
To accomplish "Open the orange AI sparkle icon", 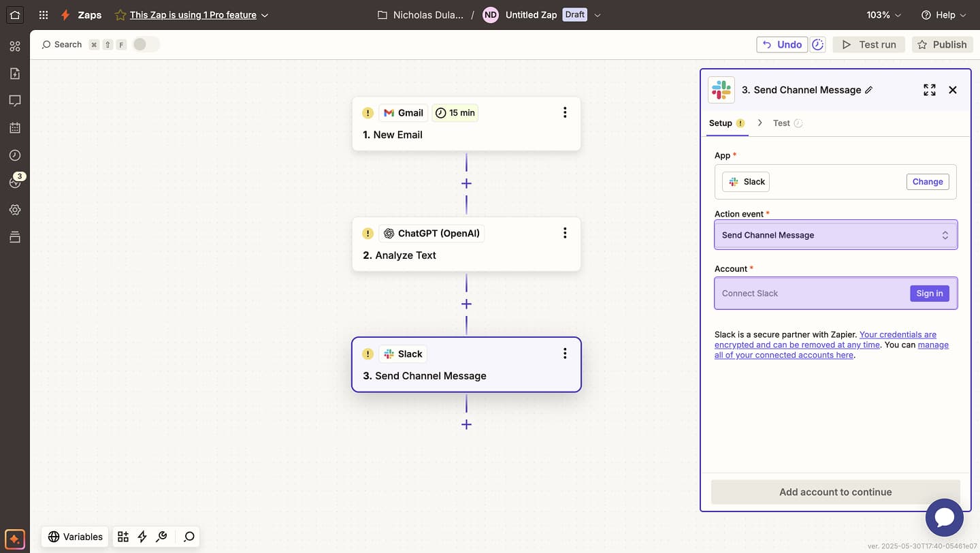I will pos(15,538).
